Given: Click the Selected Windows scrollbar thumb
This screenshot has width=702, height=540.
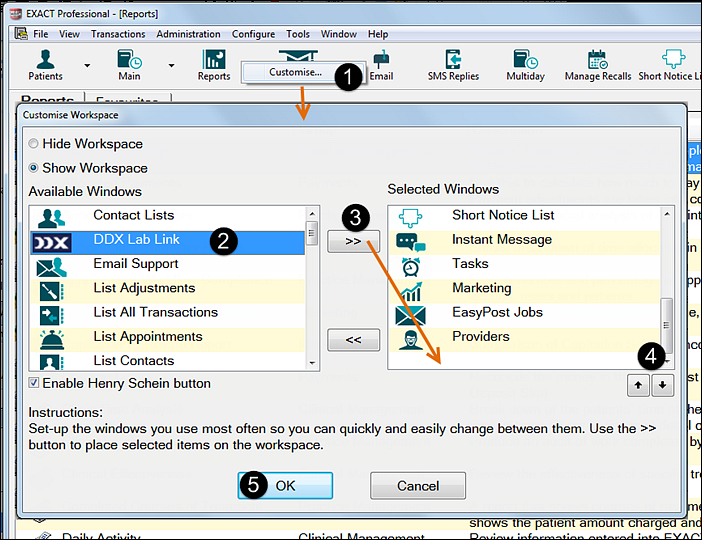Looking at the screenshot, I should click(667, 326).
